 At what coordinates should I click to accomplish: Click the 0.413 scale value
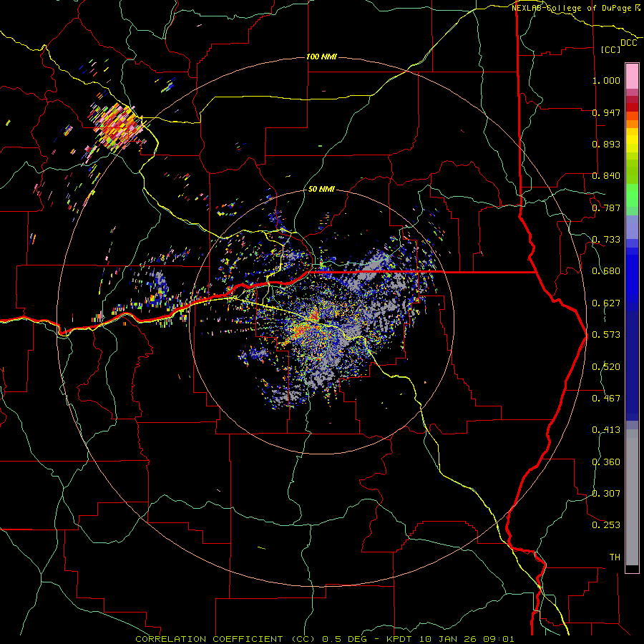(606, 430)
